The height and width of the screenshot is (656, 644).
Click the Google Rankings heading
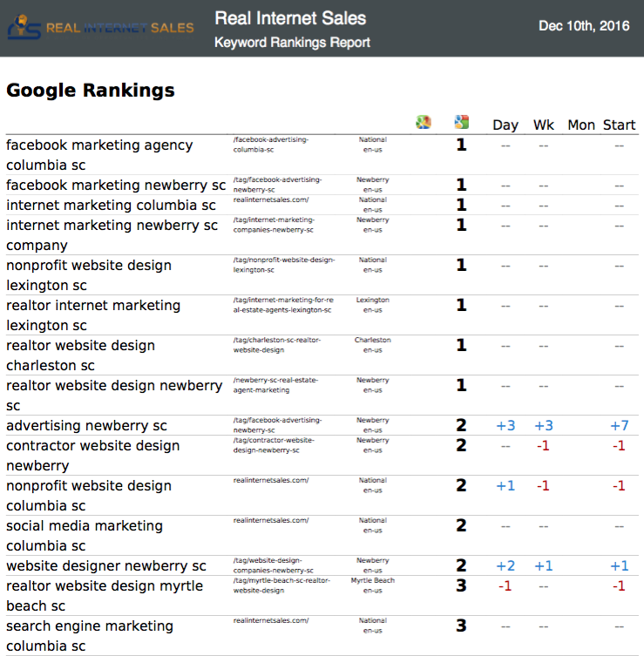(91, 91)
